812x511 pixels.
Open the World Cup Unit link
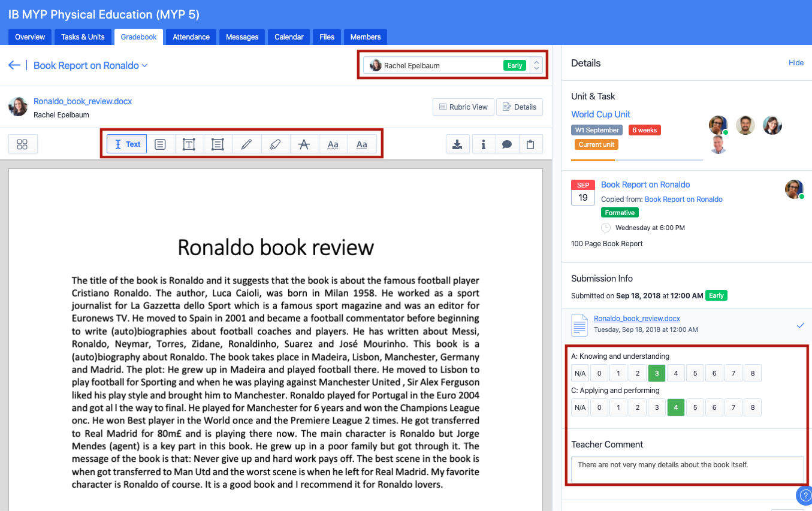tap(600, 114)
